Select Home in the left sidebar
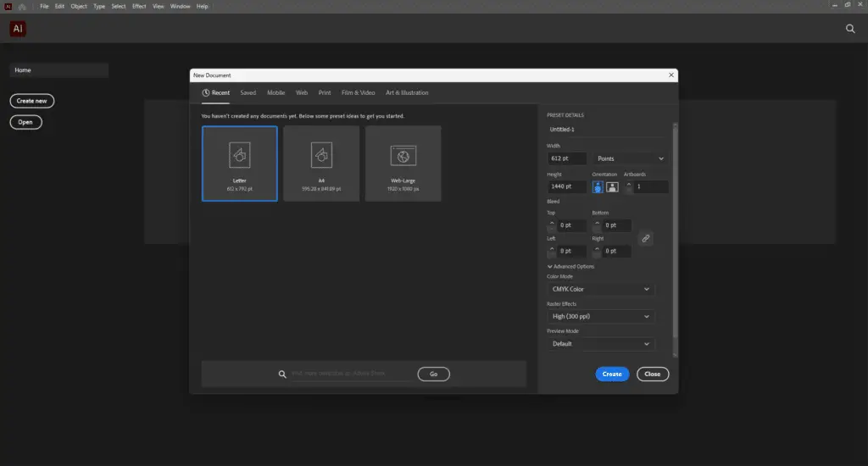Screen dimensions: 868x466 [x=58, y=70]
